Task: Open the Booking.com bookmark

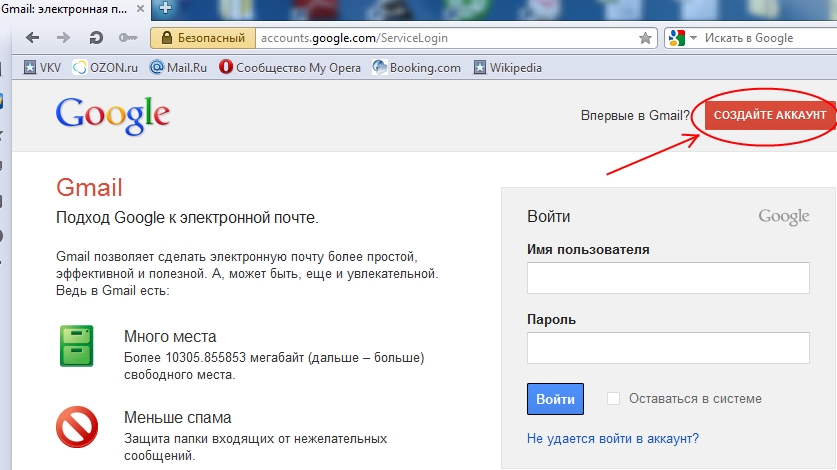Action: [x=416, y=68]
